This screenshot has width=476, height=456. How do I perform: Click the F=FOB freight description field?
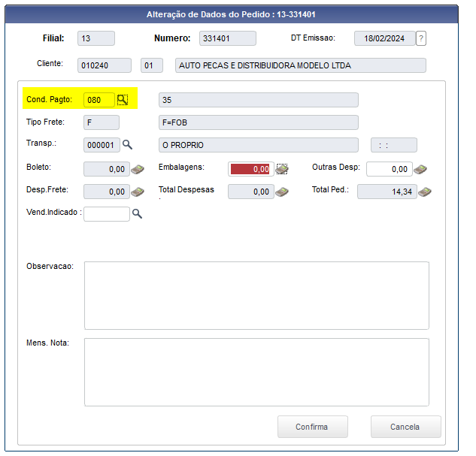tap(259, 122)
